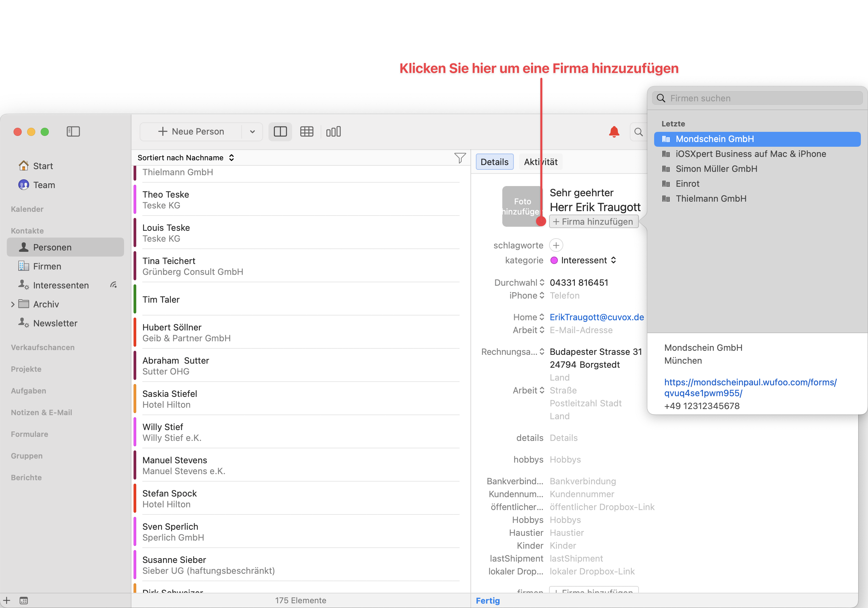Click the Firma hinzufügen button
Viewport: 868px width, 608px height.
pyautogui.click(x=593, y=222)
